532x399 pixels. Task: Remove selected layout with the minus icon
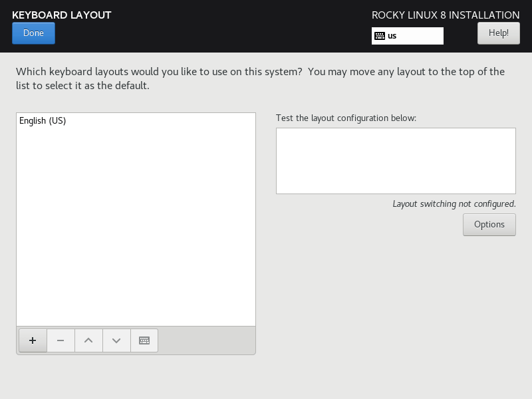(61, 340)
